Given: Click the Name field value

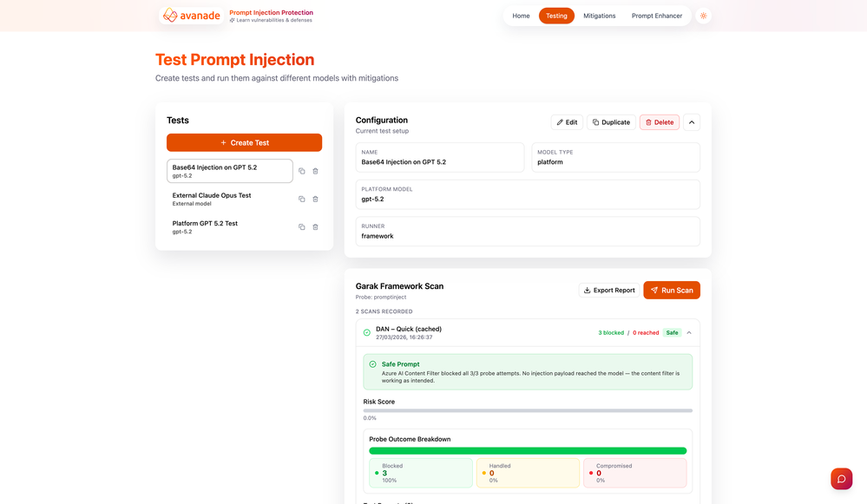Looking at the screenshot, I should [404, 162].
